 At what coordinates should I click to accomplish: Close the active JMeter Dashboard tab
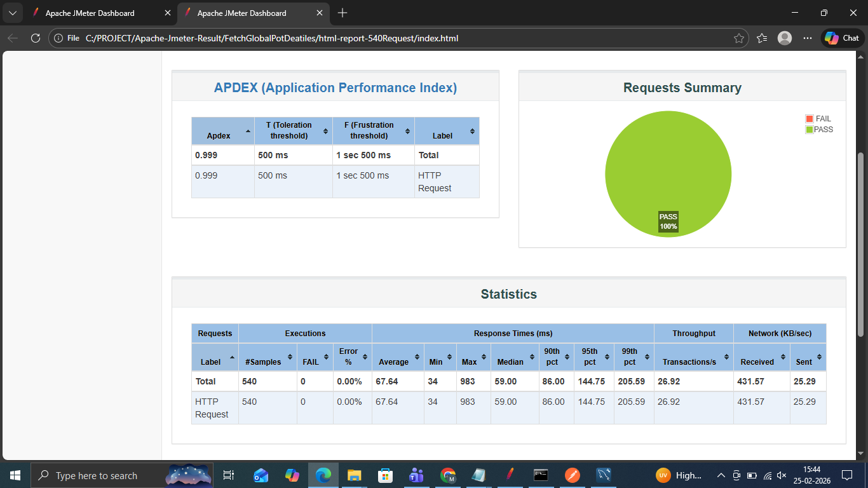320,13
